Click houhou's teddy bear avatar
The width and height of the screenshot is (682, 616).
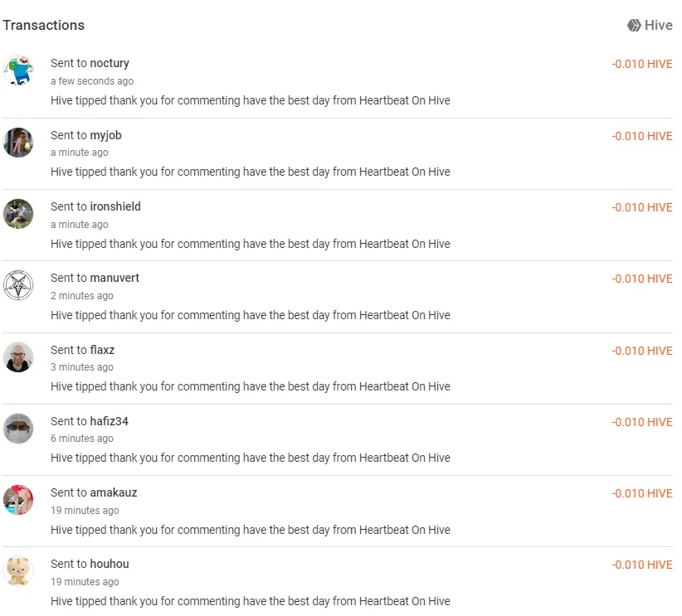(x=18, y=571)
